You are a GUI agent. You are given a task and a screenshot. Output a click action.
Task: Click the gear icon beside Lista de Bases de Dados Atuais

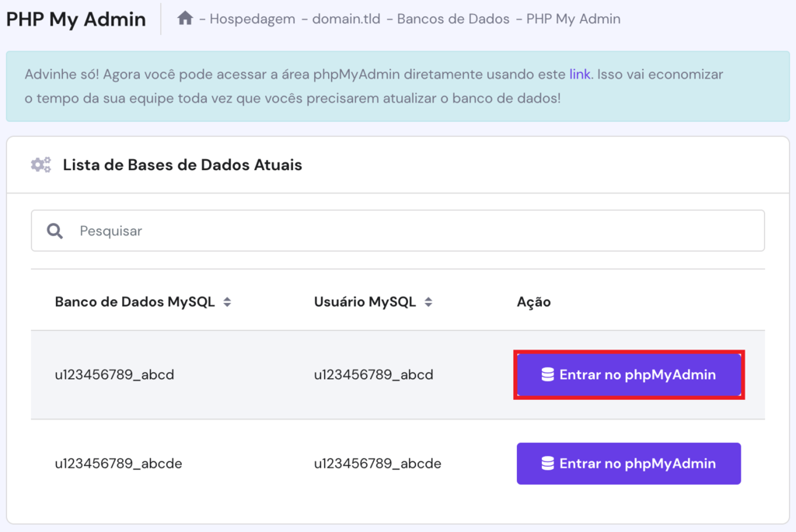[x=40, y=164]
